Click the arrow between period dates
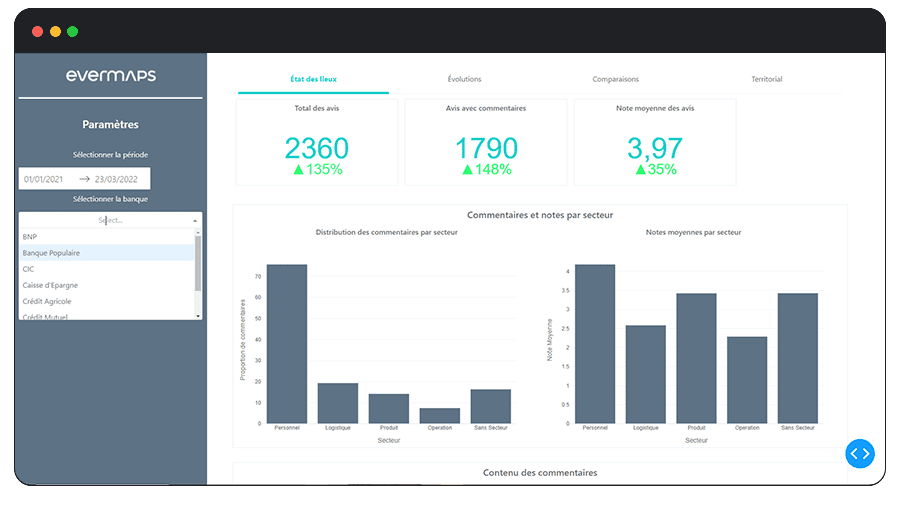The image size is (900, 506). (x=84, y=179)
